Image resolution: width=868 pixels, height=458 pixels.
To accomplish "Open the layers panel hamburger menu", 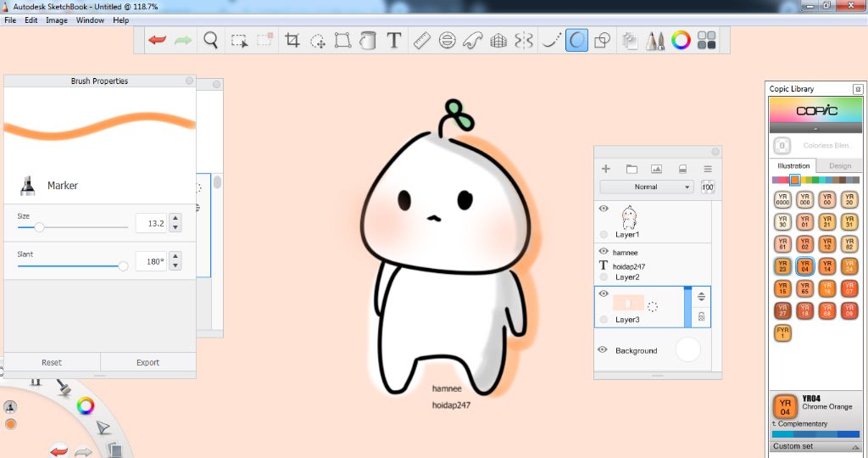I will 708,169.
